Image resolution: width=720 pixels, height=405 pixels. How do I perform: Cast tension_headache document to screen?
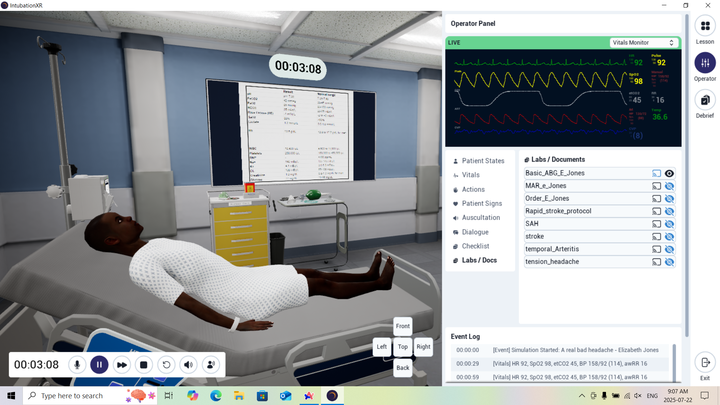pos(657,262)
